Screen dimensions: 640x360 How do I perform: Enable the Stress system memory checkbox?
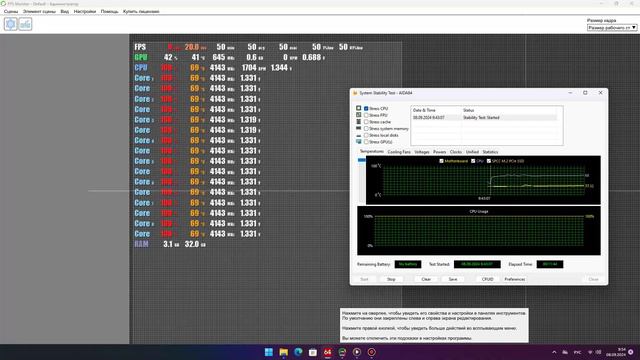click(x=366, y=129)
